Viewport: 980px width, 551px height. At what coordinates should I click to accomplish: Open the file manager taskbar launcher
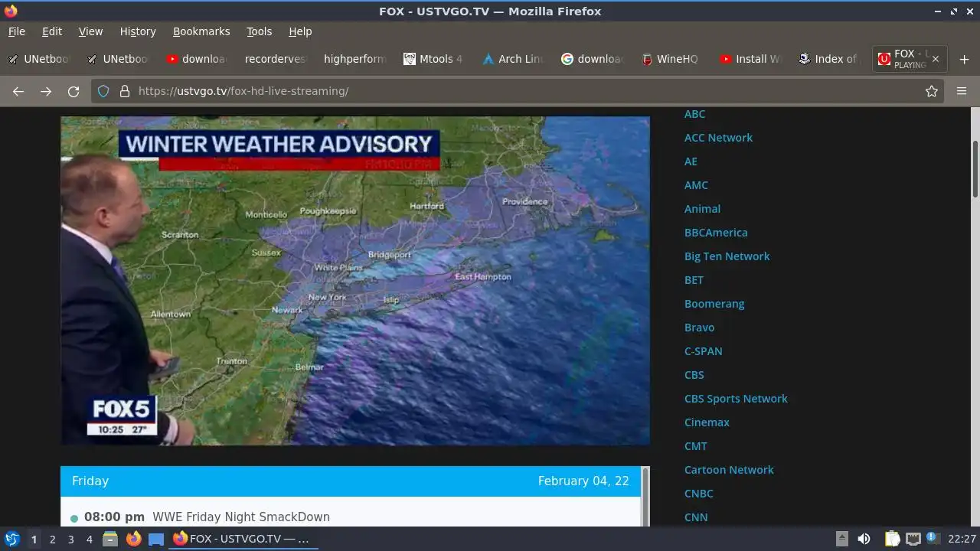pyautogui.click(x=110, y=539)
